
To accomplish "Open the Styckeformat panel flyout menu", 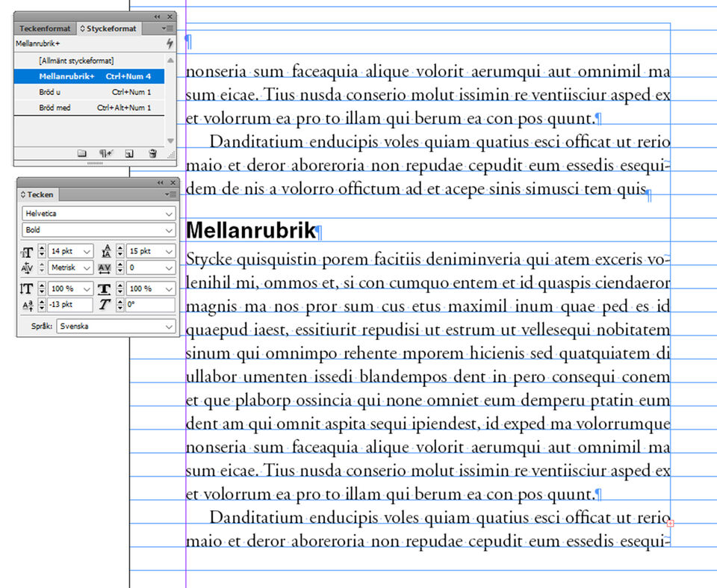I will 167,28.
